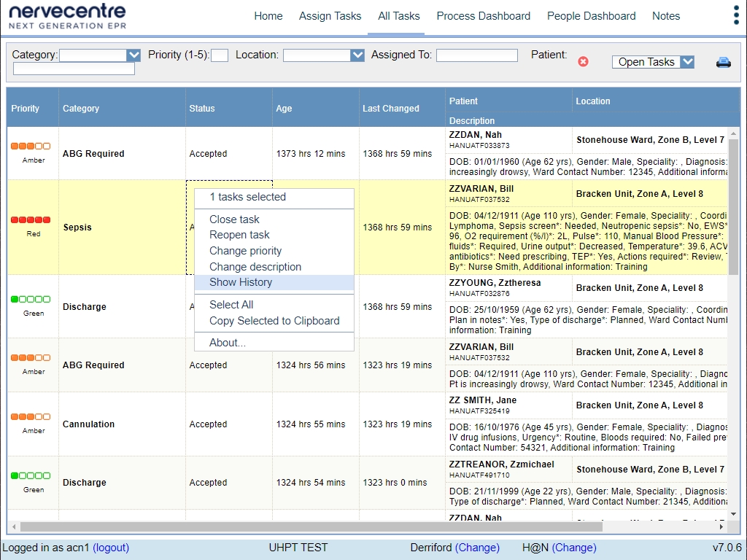The height and width of the screenshot is (560, 747).
Task: Click last changed 1323 hrs 0 mins
Action: 395,483
